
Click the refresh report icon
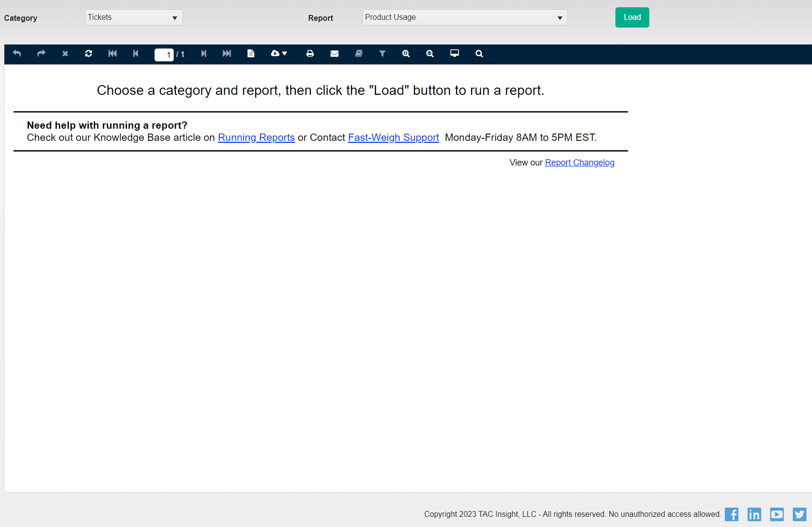[x=89, y=54]
